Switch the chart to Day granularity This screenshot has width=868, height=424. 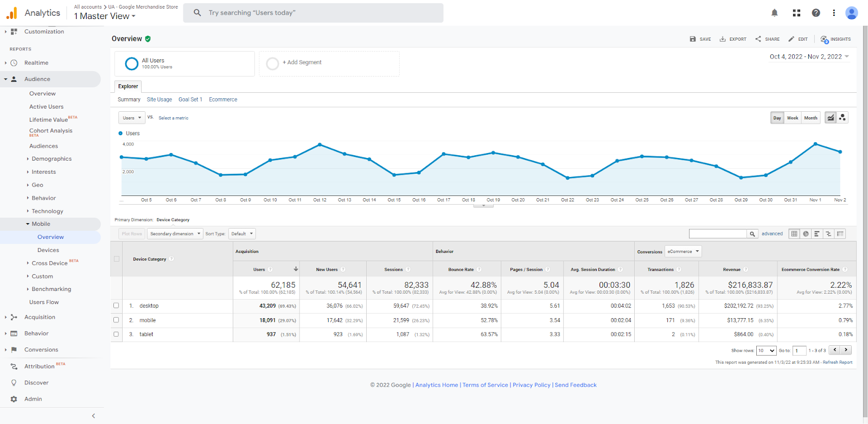(x=777, y=118)
